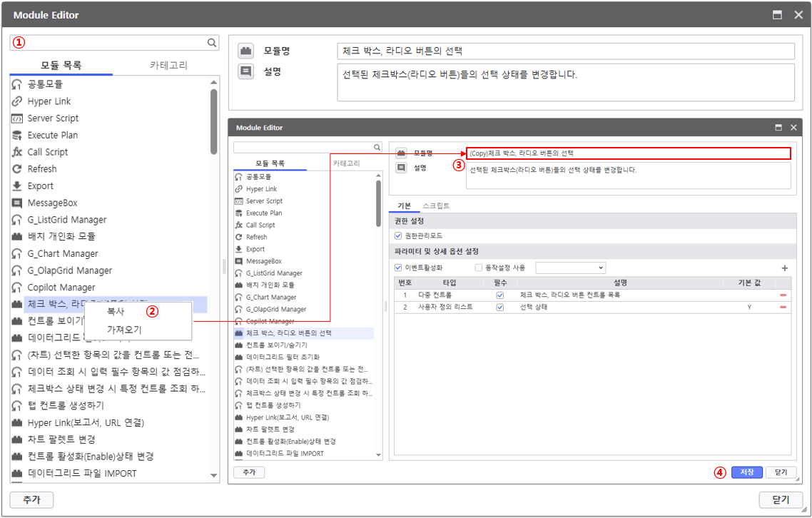Click the Server Script icon in outer list
Viewport: 812px width, 518px height.
(17, 118)
